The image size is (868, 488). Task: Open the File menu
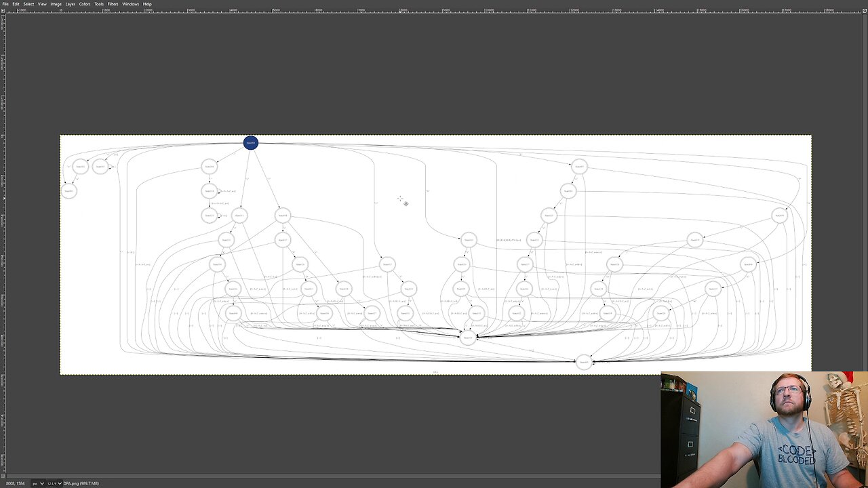coord(5,4)
